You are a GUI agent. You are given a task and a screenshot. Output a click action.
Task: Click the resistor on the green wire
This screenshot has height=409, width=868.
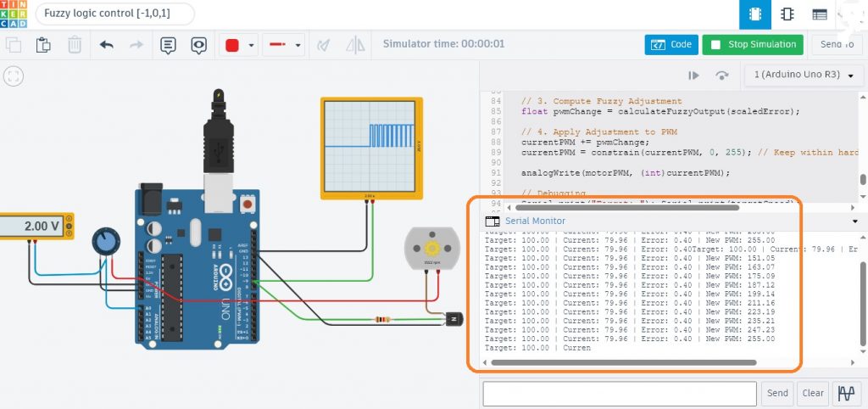(382, 319)
